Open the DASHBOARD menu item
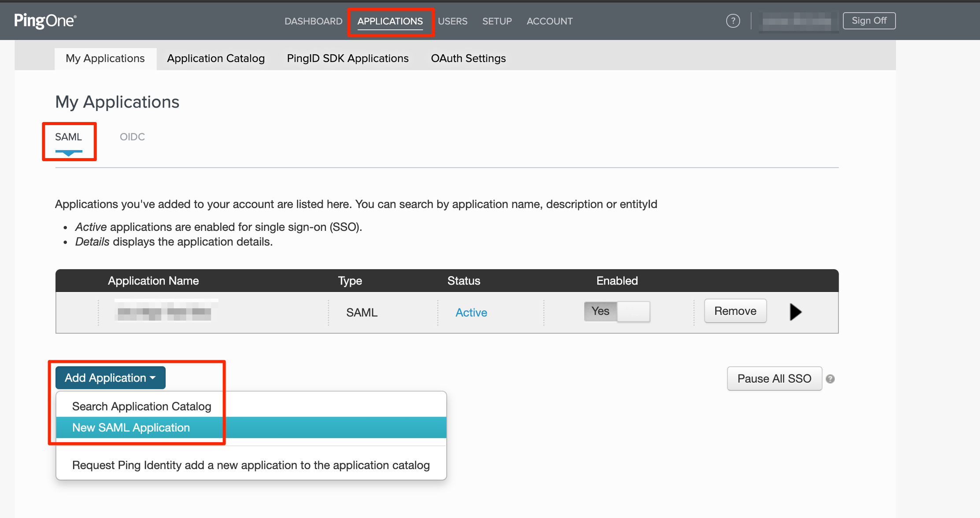The height and width of the screenshot is (518, 980). 313,21
